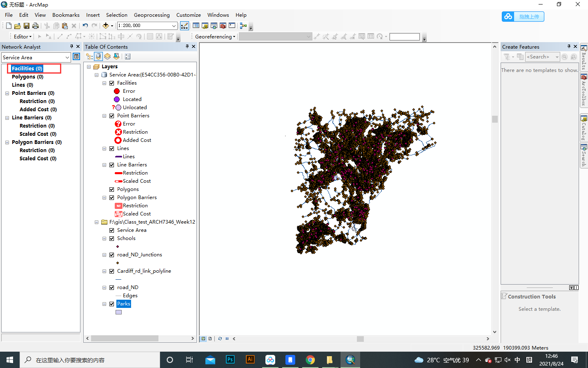Disable the road_ND layer visibility
Screen dimensions: 588x368
point(111,287)
